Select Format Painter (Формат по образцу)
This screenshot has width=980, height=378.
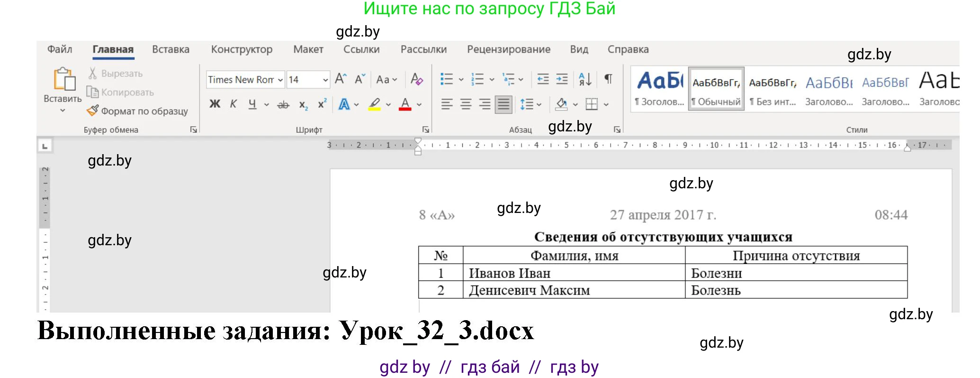(137, 111)
